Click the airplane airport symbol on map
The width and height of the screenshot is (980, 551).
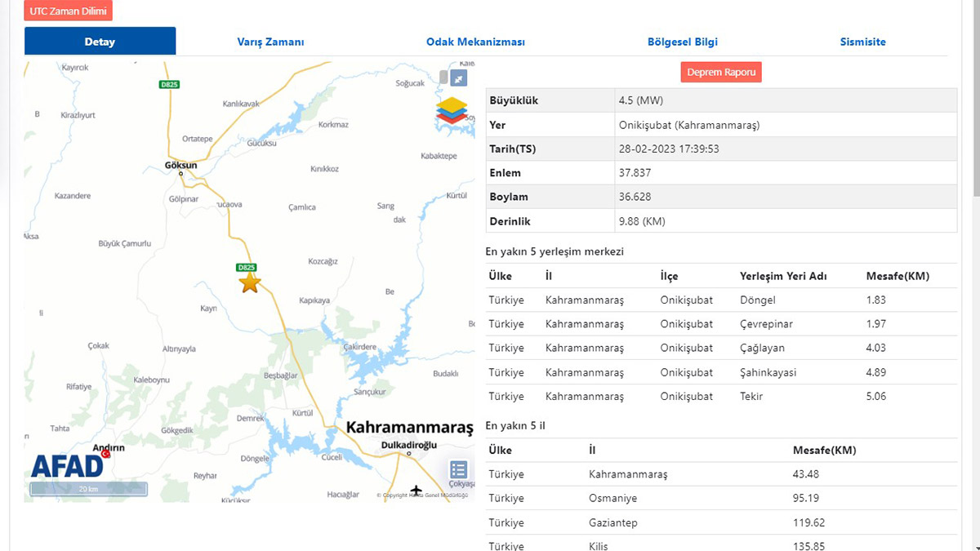[x=416, y=490]
